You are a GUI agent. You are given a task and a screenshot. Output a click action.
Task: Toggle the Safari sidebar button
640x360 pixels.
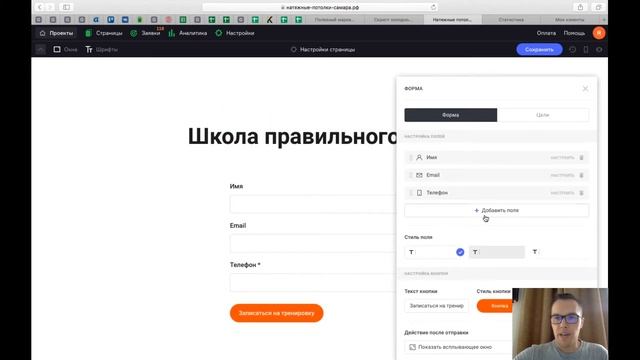66,7
